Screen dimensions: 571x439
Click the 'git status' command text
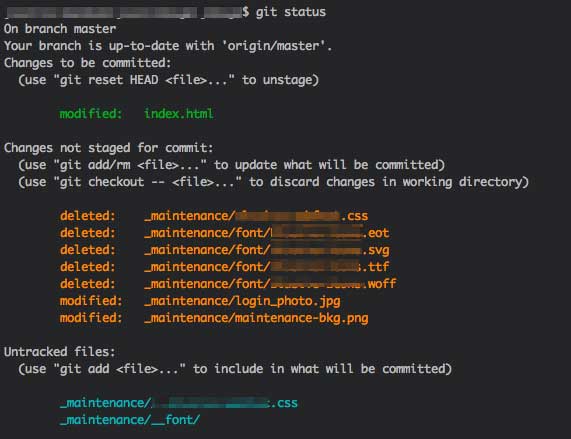pos(291,12)
